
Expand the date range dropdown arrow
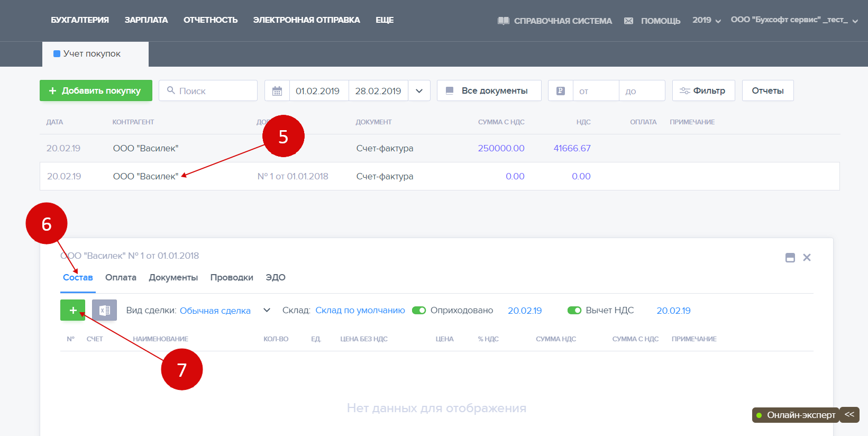(419, 91)
